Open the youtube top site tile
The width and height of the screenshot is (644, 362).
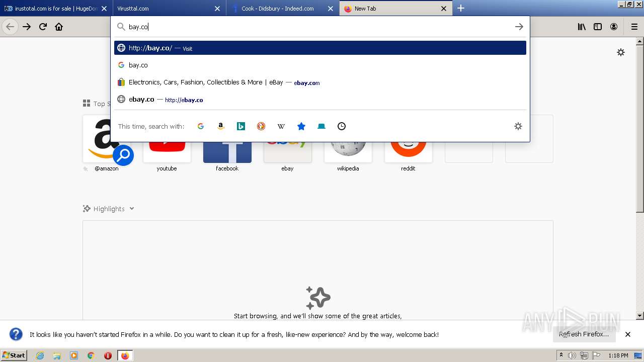click(167, 144)
